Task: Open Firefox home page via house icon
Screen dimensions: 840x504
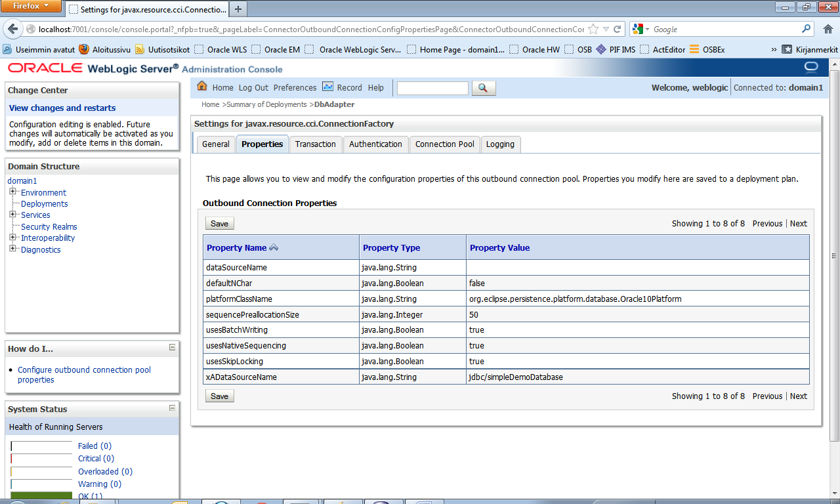Action: (x=828, y=29)
